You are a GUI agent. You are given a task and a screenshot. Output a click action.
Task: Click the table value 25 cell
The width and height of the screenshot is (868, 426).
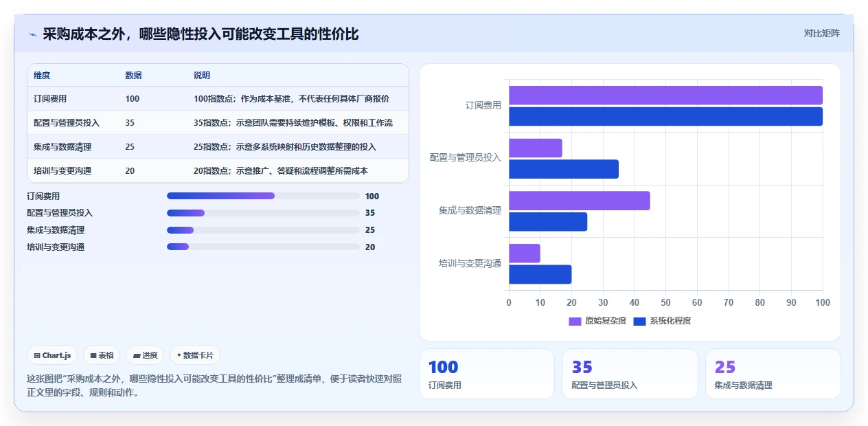pyautogui.click(x=130, y=147)
